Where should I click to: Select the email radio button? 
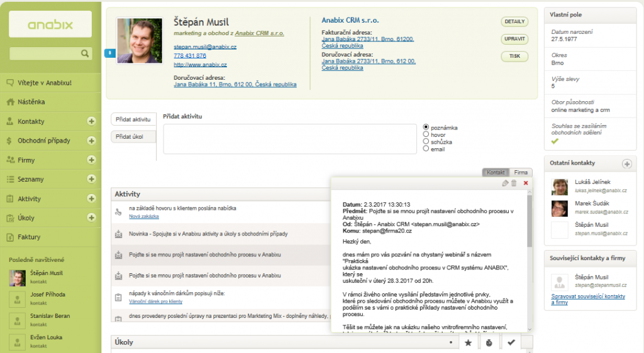click(426, 148)
